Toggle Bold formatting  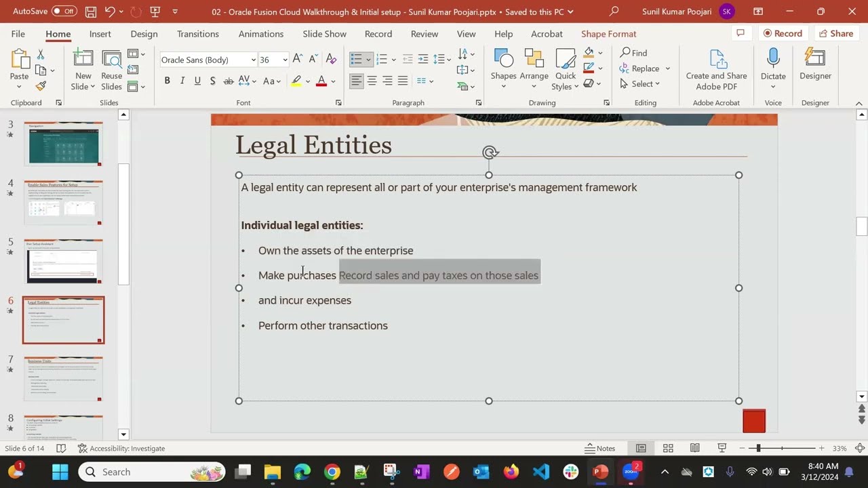(167, 81)
